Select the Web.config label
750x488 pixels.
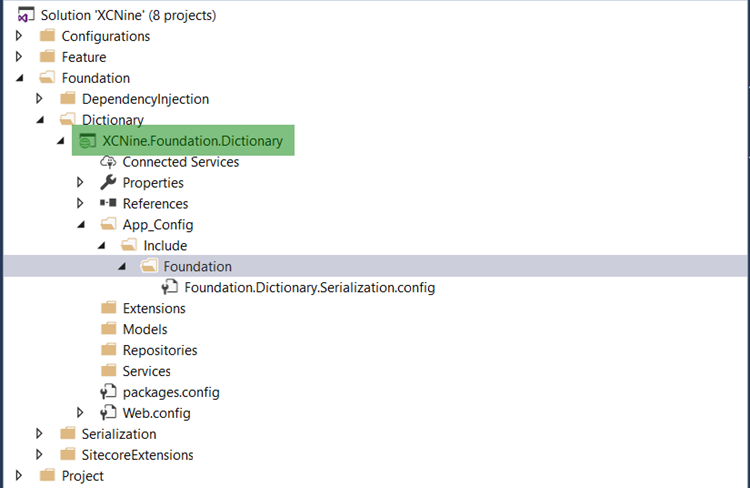point(156,413)
